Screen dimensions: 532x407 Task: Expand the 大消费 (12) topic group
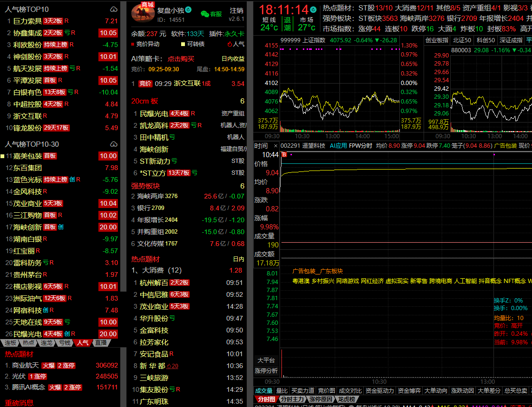pos(156,270)
